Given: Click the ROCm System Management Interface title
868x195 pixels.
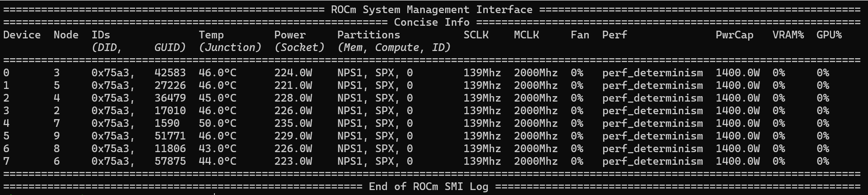Looking at the screenshot, I should [432, 9].
